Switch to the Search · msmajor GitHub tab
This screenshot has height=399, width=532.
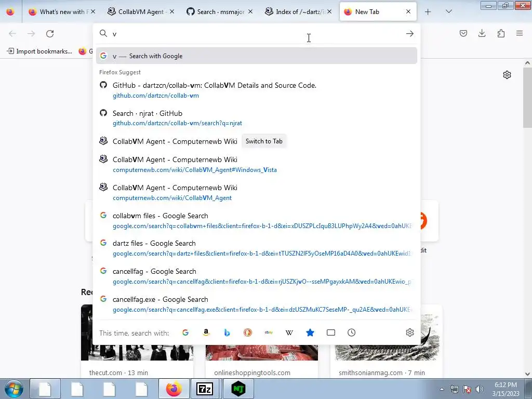[x=219, y=12]
